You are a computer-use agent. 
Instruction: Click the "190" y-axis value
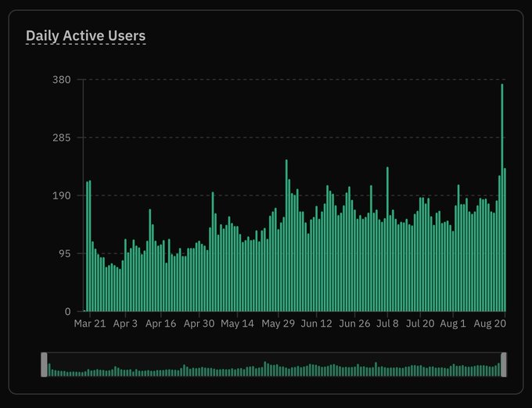(x=62, y=195)
